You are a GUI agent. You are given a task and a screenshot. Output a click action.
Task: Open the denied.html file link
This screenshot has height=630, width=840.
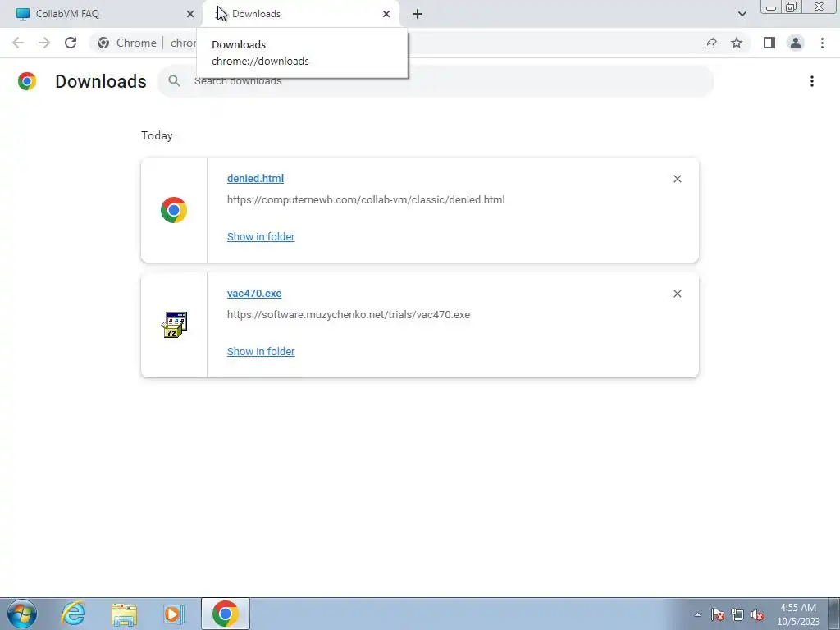[256, 178]
